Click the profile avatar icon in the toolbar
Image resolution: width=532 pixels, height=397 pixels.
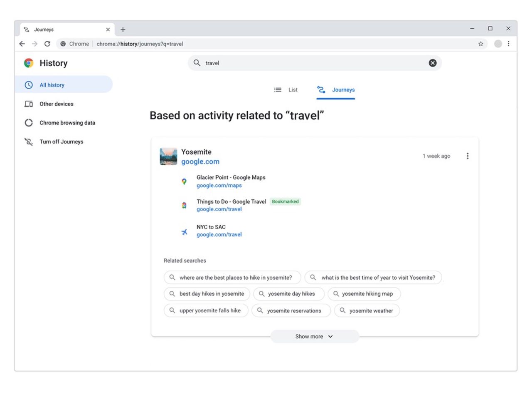(x=498, y=44)
